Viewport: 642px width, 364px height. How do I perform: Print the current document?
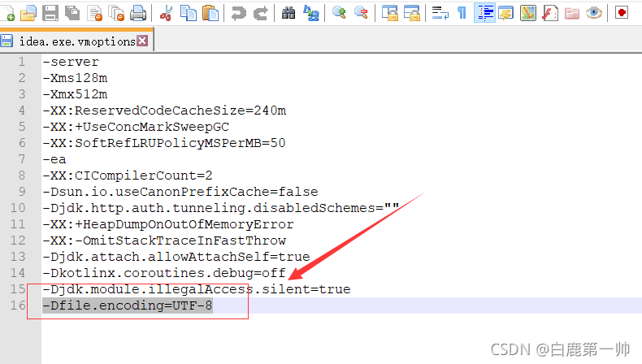coord(138,13)
